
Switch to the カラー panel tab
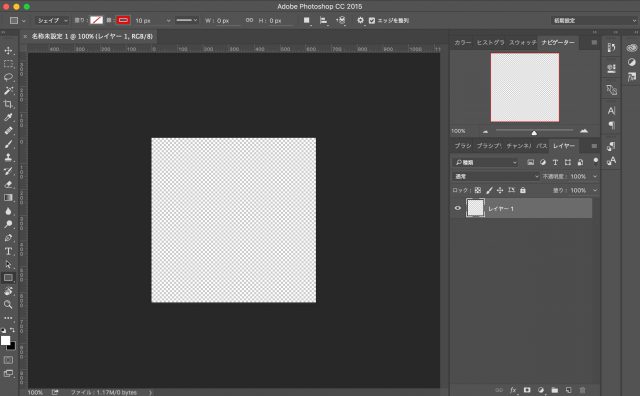coord(462,42)
